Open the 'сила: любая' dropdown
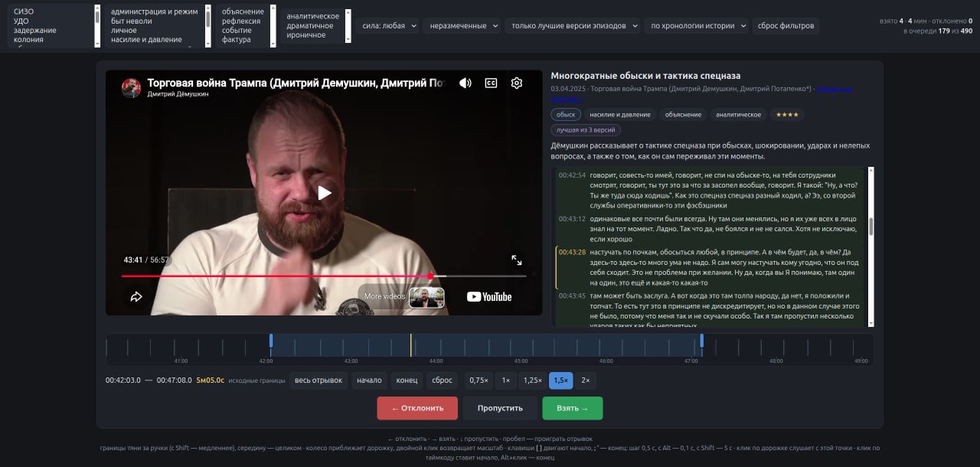The image size is (980, 467). click(390, 25)
